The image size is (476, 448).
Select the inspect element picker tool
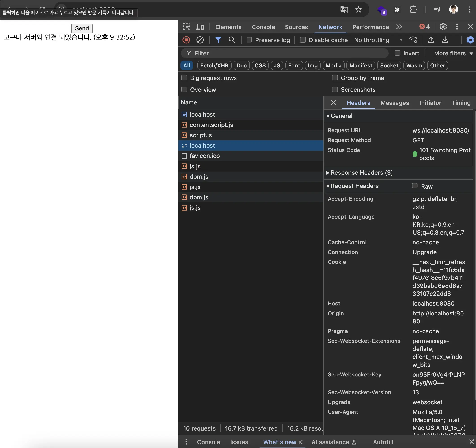(186, 27)
